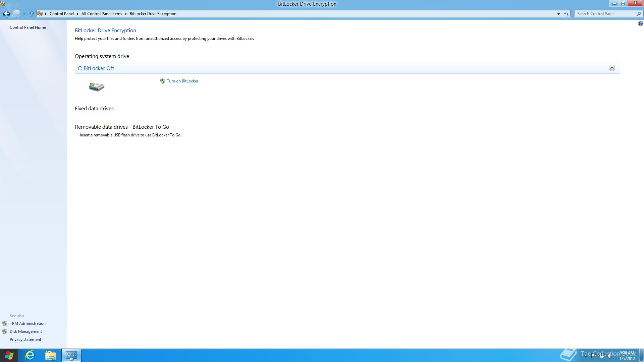This screenshot has height=362, width=644.
Task: Open the Privacy statement
Action: (x=25, y=340)
